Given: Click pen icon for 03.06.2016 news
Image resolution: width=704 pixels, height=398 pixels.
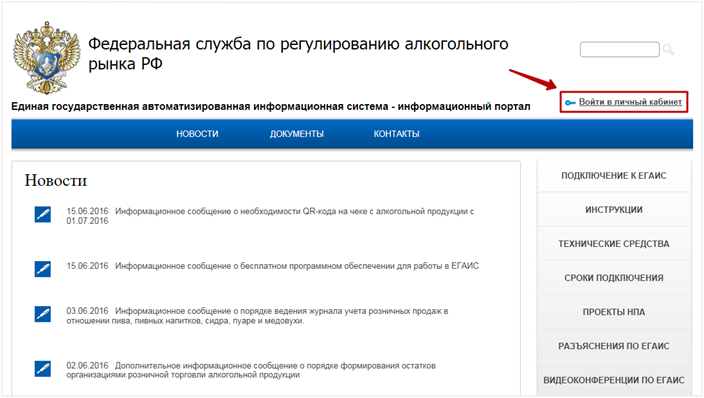Looking at the screenshot, I should (x=43, y=314).
